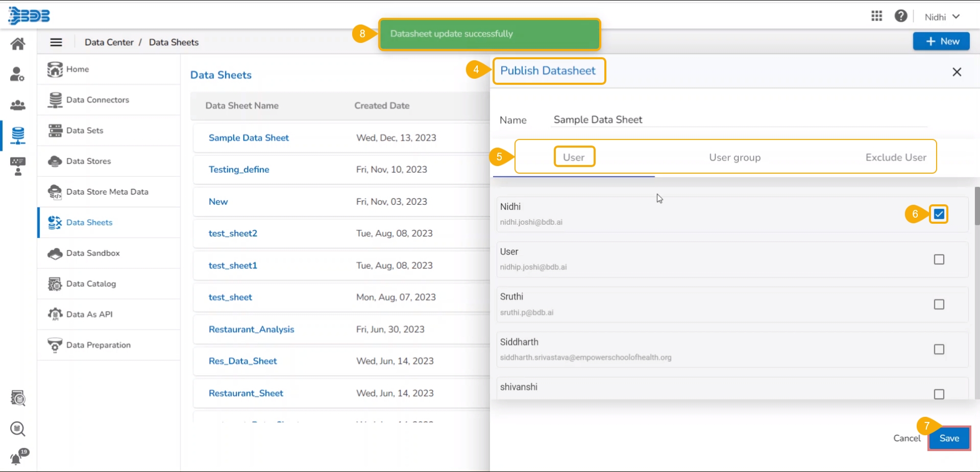
Task: Expand the Nidhi user account dropdown
Action: [942, 17]
